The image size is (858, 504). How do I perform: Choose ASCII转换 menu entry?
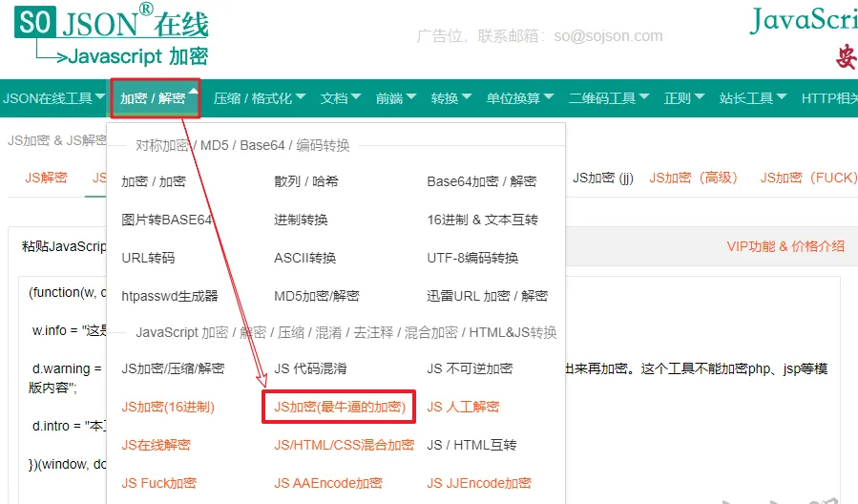[x=304, y=258]
